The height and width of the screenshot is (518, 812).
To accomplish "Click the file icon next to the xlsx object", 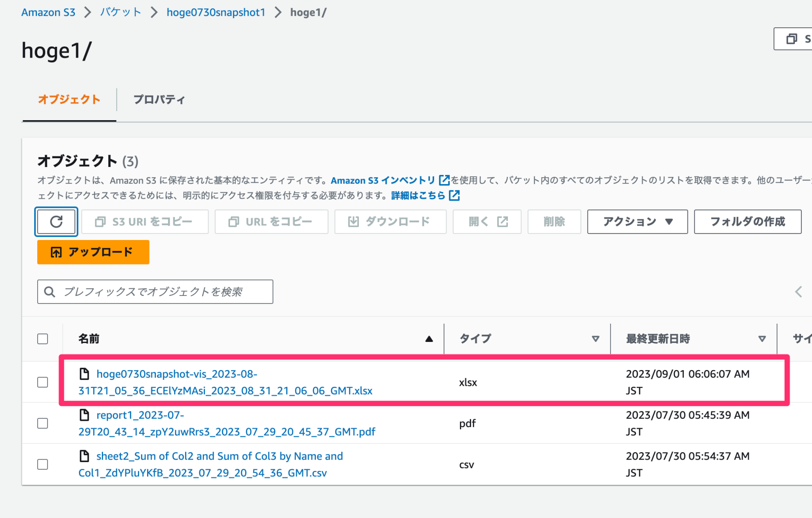I will [x=84, y=373].
